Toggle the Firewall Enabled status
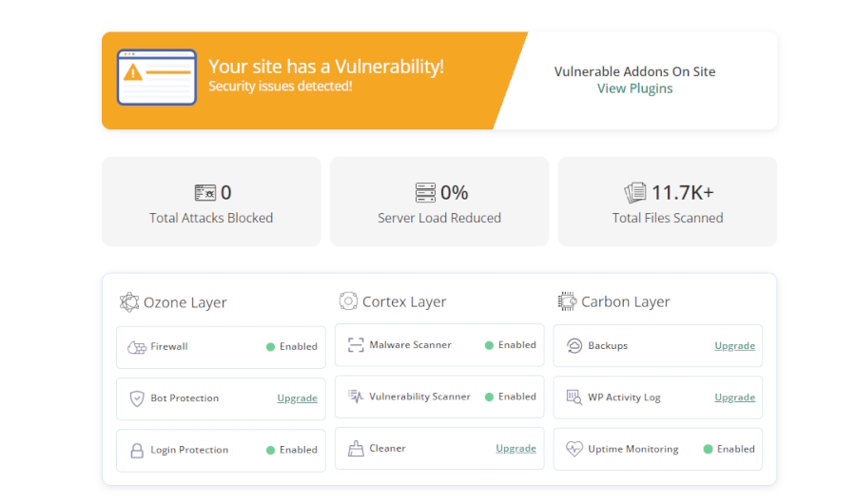Screen dimensions: 856x504 coord(291,347)
